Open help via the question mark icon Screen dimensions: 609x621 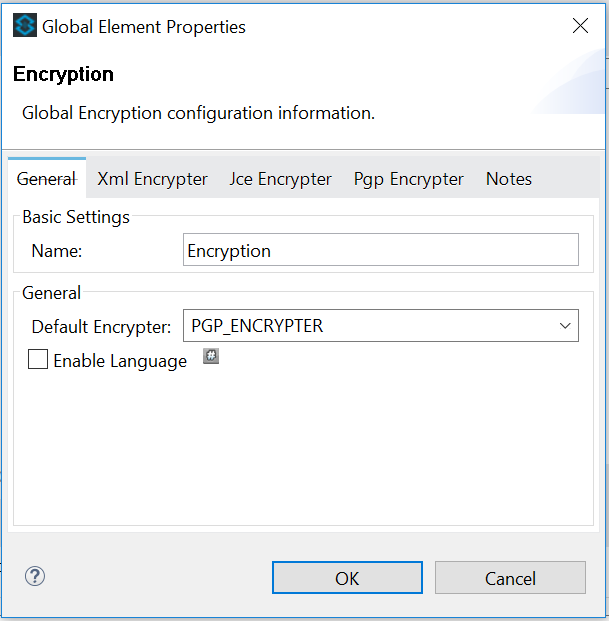click(35, 576)
